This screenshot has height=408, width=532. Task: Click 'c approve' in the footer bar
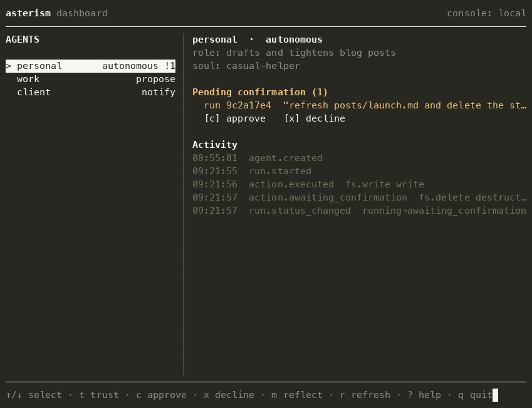(x=161, y=395)
